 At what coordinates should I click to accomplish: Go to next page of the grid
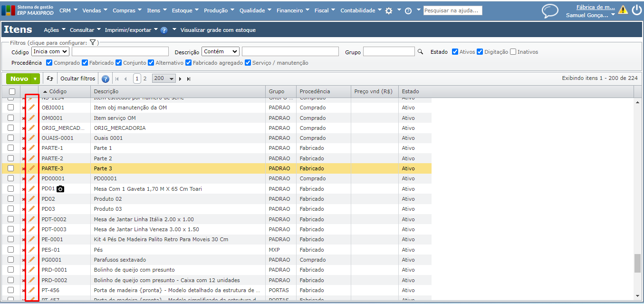181,79
